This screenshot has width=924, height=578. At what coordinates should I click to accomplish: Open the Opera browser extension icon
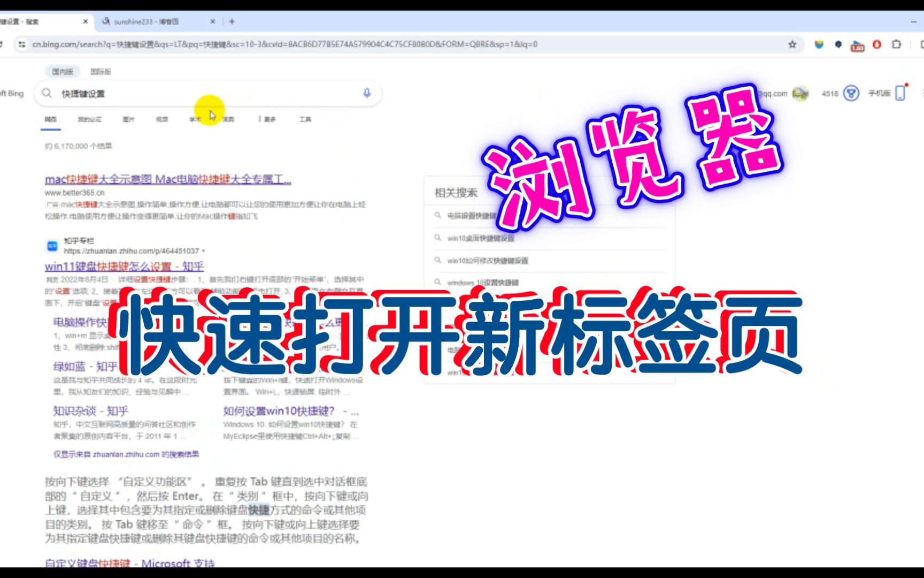click(x=876, y=45)
